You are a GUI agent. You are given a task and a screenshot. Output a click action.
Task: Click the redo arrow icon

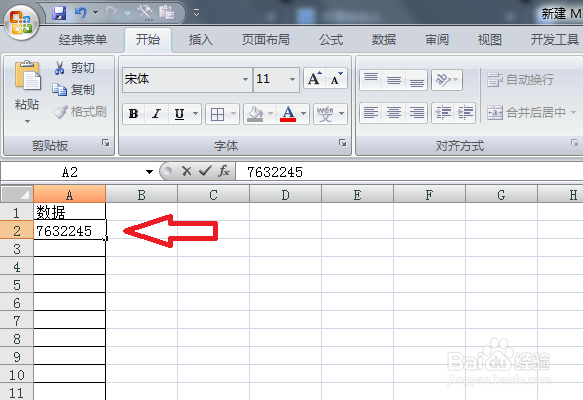[112, 13]
